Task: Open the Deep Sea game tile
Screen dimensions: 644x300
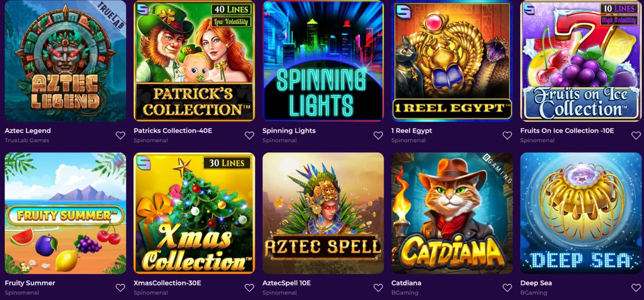Action: click(581, 213)
